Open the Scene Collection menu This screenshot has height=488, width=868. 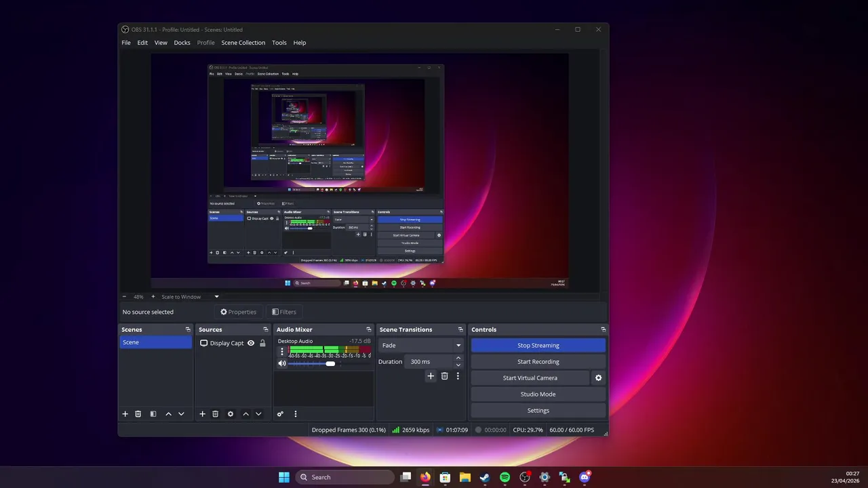point(243,43)
